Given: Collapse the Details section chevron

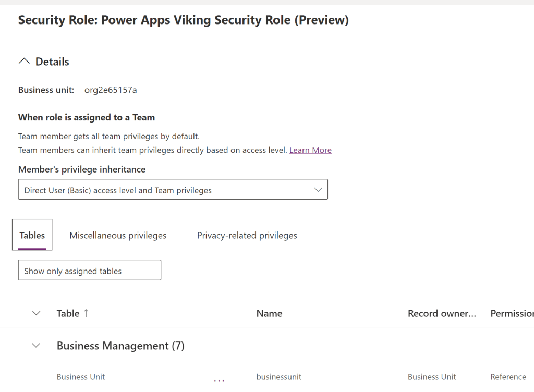Looking at the screenshot, I should tap(24, 62).
